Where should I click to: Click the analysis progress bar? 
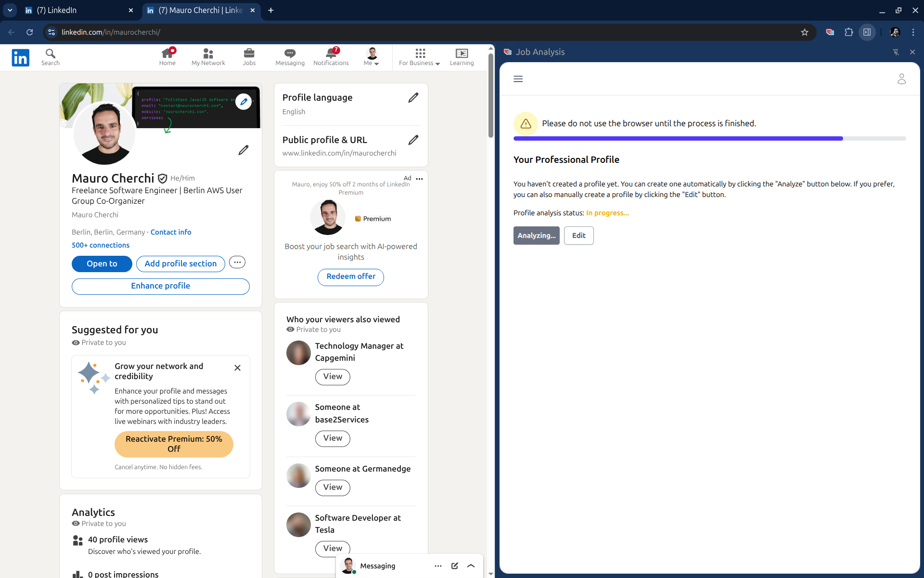pyautogui.click(x=709, y=139)
